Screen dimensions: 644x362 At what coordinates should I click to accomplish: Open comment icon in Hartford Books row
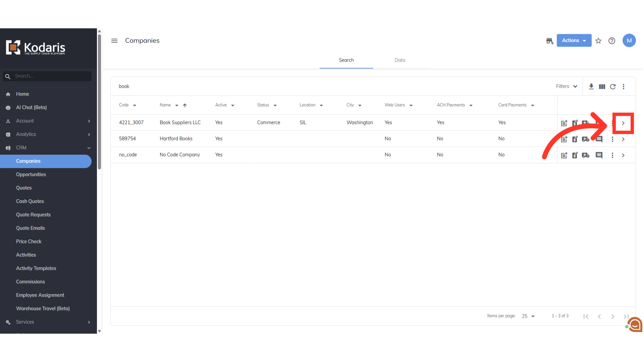click(x=599, y=139)
